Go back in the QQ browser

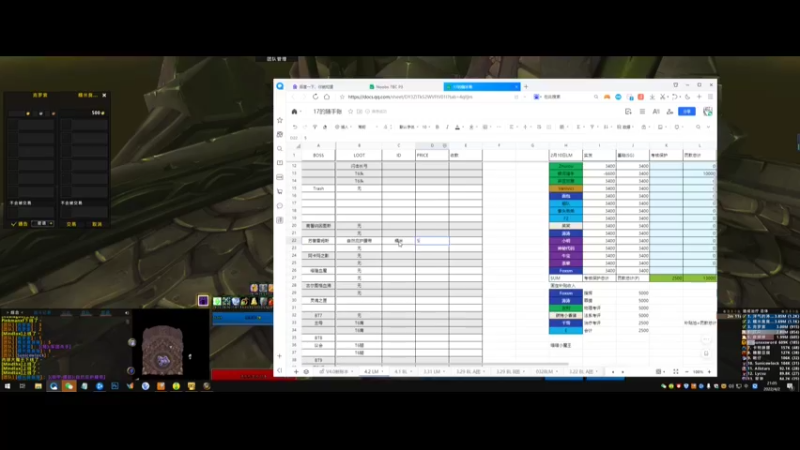click(293, 97)
